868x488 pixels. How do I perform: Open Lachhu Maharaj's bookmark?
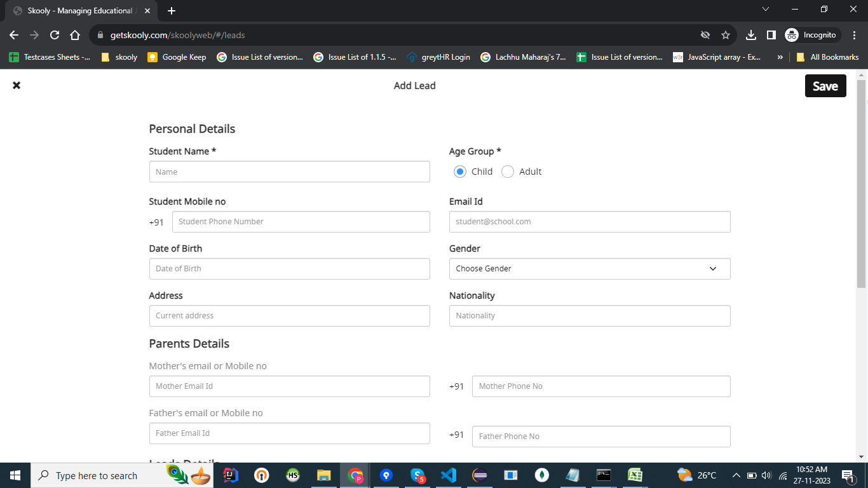[x=523, y=57]
